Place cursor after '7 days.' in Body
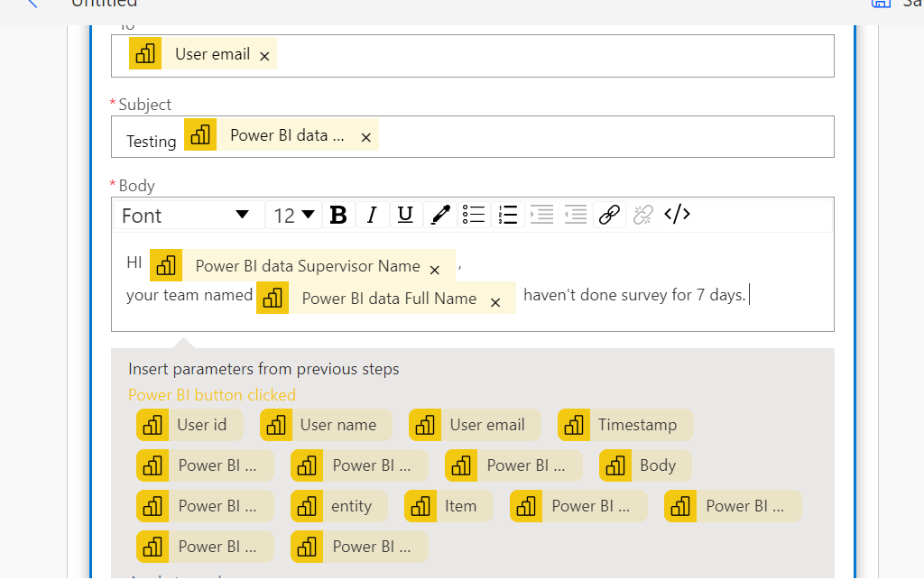 749,294
